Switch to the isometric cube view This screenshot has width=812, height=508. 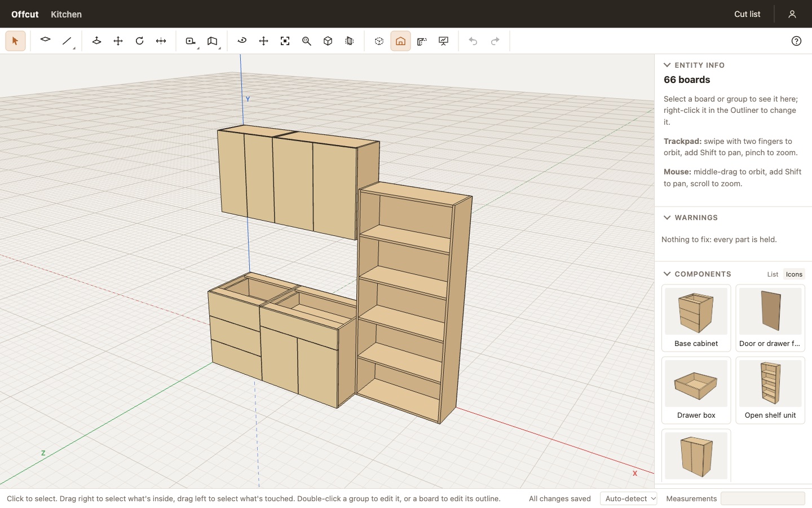(328, 41)
